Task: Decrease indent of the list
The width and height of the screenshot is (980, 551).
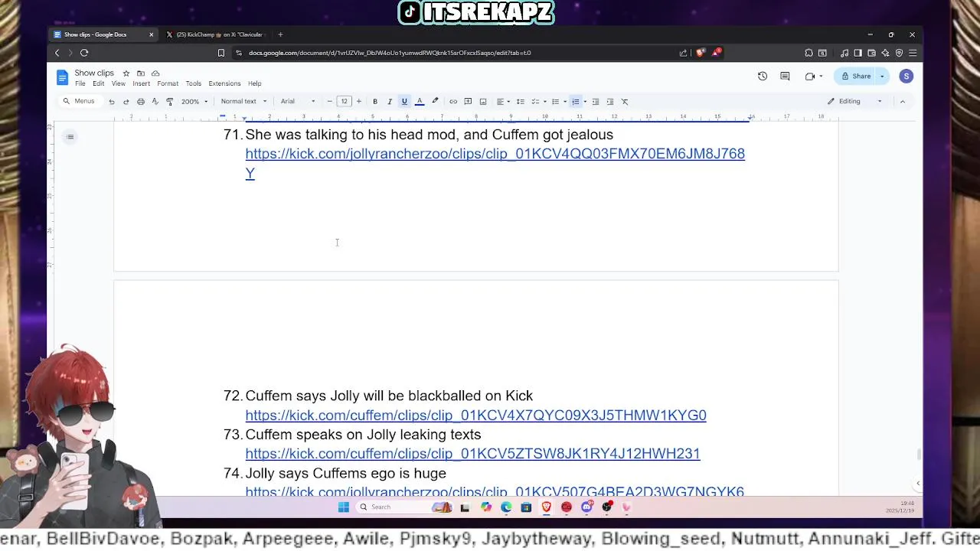Action: click(596, 102)
